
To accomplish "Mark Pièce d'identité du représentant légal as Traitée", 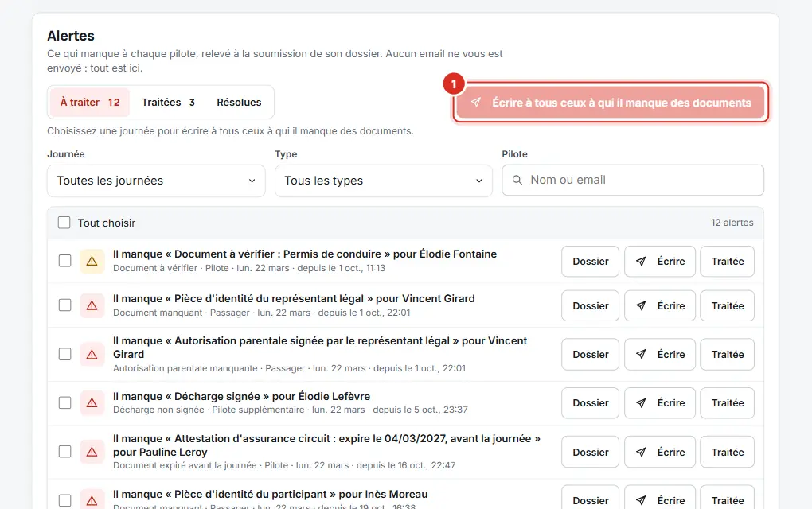I will [727, 305].
